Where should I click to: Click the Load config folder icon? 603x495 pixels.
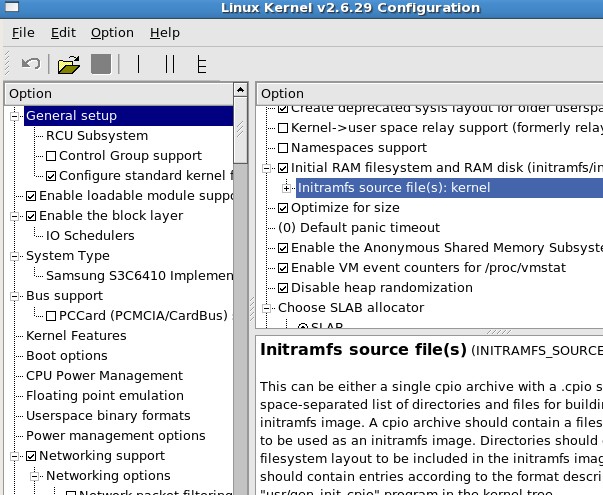(68, 64)
